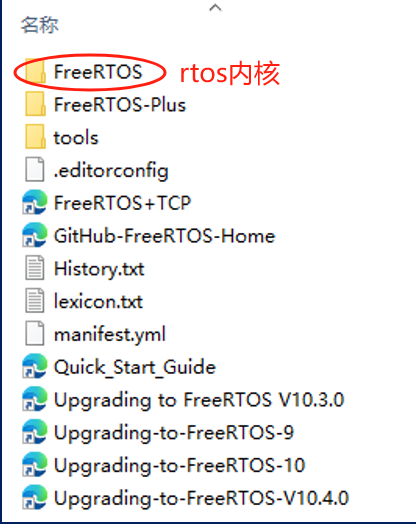Click the red rtos内核 annotation text
The width and height of the screenshot is (416, 524).
pos(230,73)
